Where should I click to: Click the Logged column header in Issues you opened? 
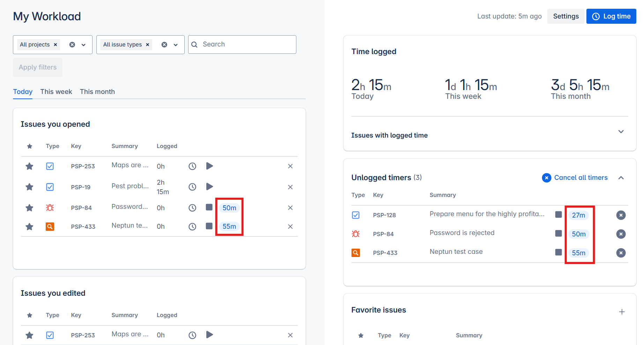pos(167,146)
